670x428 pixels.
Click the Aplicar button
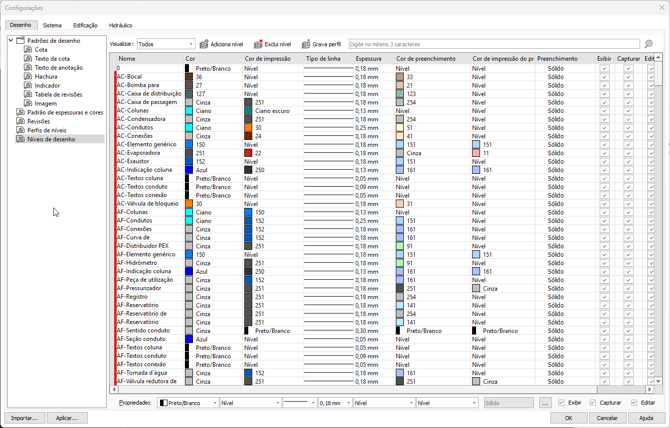tap(67, 418)
